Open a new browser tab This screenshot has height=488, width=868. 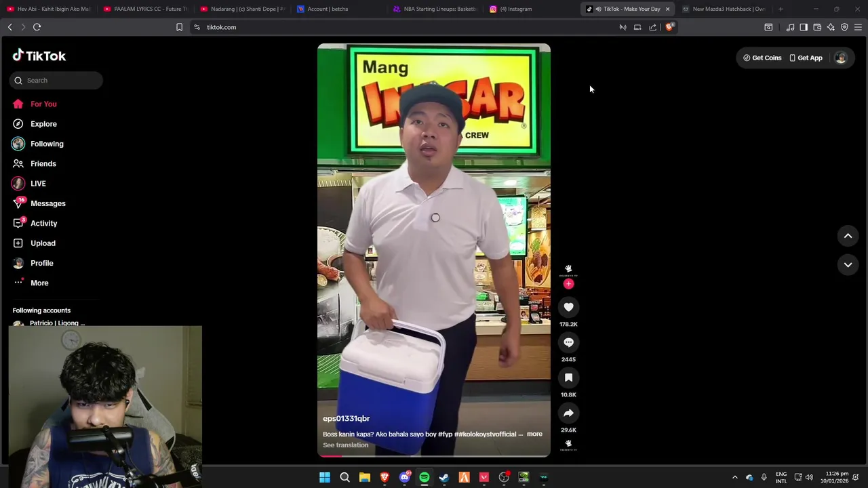(781, 9)
